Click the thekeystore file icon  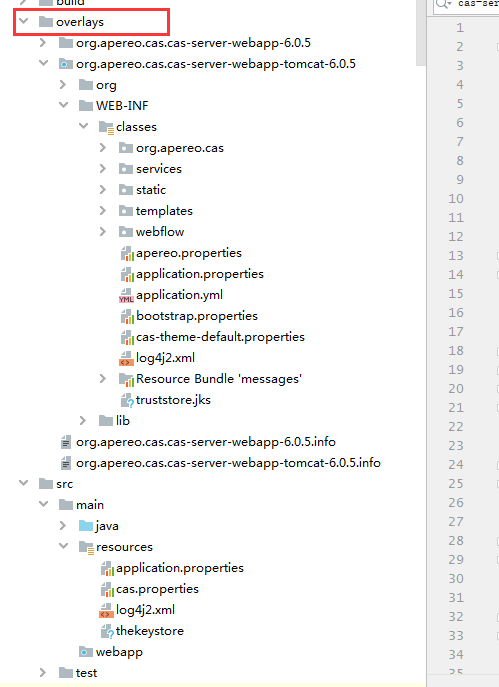[107, 632]
